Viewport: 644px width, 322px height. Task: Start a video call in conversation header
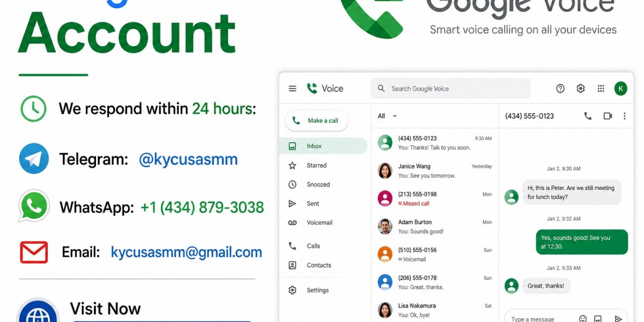point(608,116)
